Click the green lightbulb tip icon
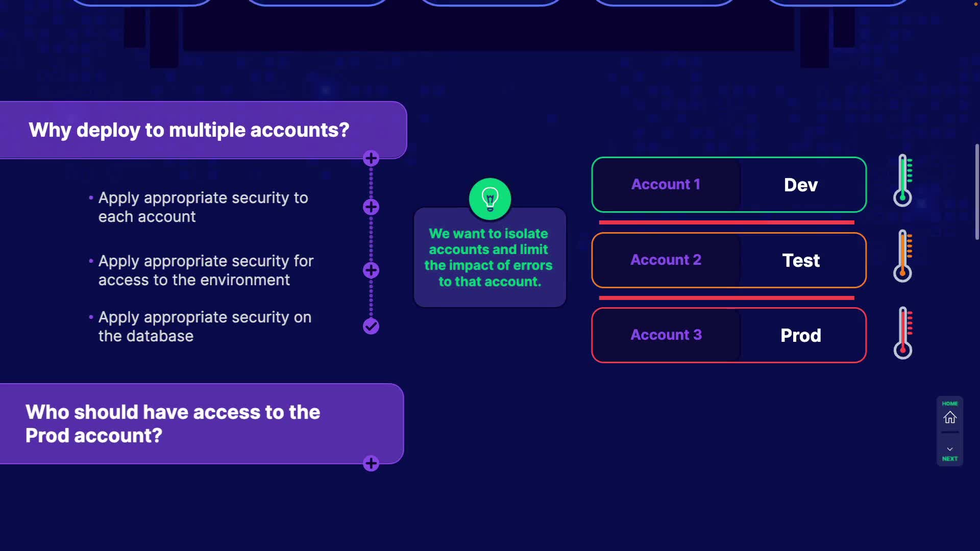Viewport: 980px width, 551px height. [x=490, y=198]
